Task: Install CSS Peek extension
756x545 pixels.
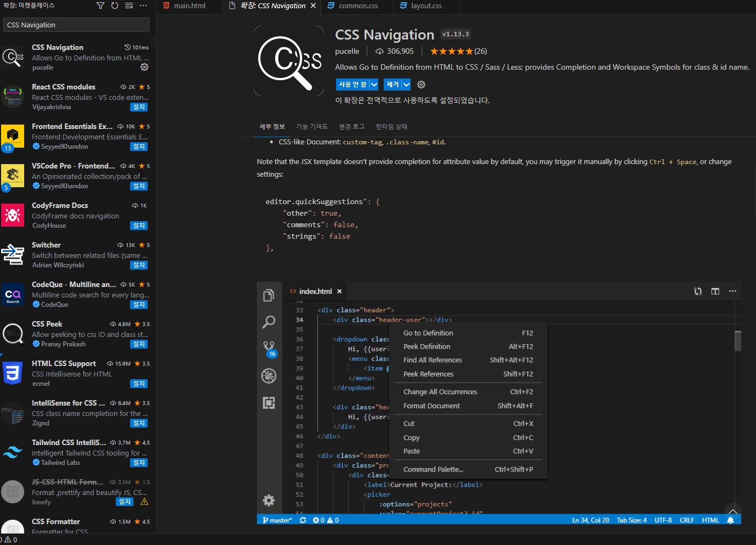Action: tap(139, 344)
